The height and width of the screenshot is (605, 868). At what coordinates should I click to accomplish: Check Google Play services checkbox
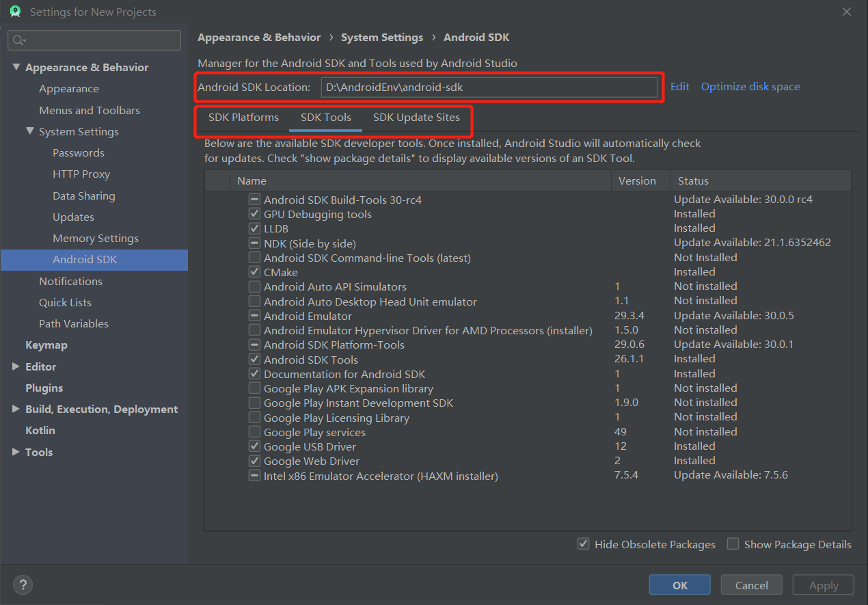pos(254,432)
